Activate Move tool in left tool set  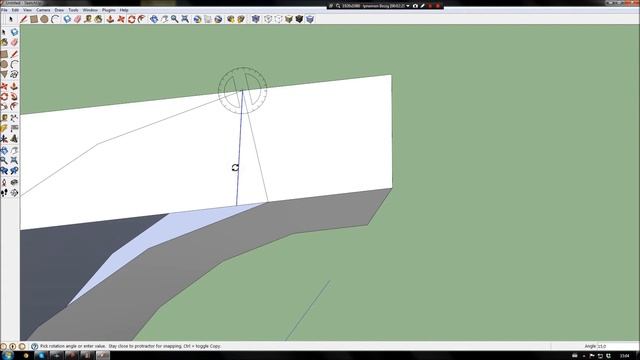[4, 87]
